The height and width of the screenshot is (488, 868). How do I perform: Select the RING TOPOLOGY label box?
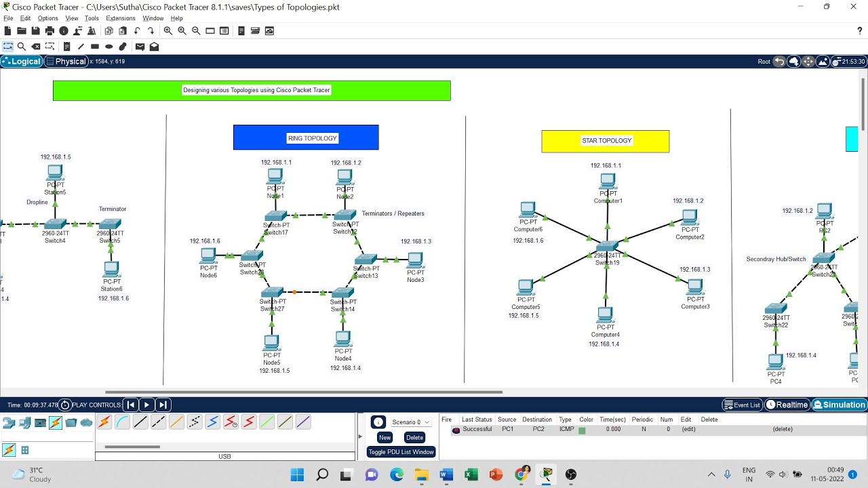click(x=306, y=138)
